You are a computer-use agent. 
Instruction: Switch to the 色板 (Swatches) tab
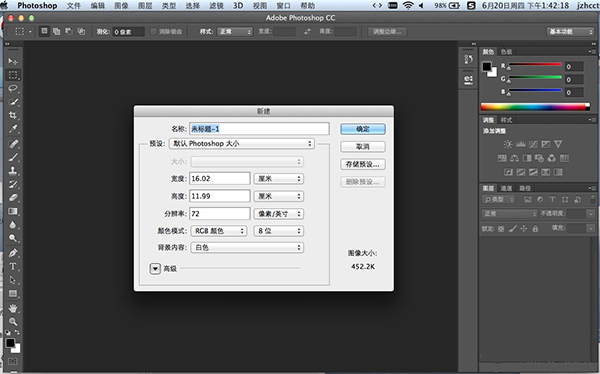pos(506,52)
